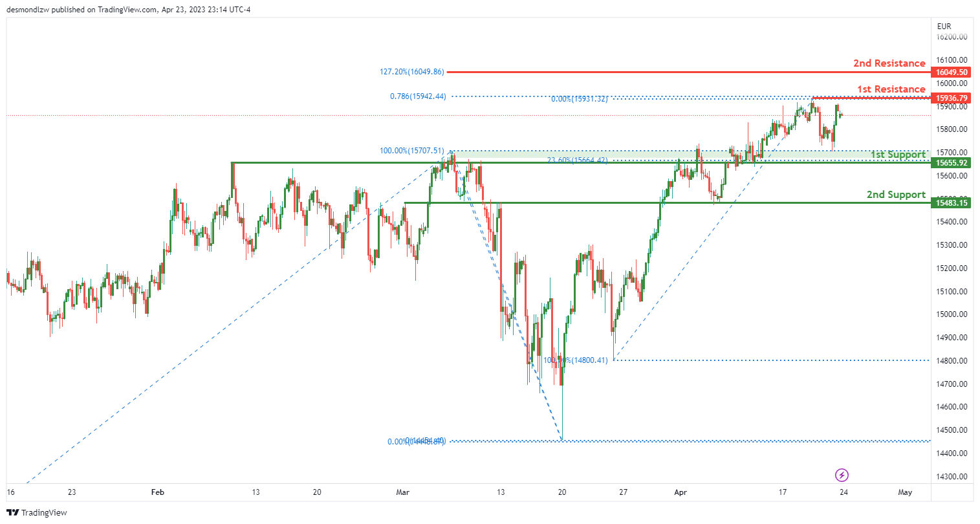This screenshot has width=980, height=524.
Task: Click the '24' date axis label
Action: pos(844,492)
